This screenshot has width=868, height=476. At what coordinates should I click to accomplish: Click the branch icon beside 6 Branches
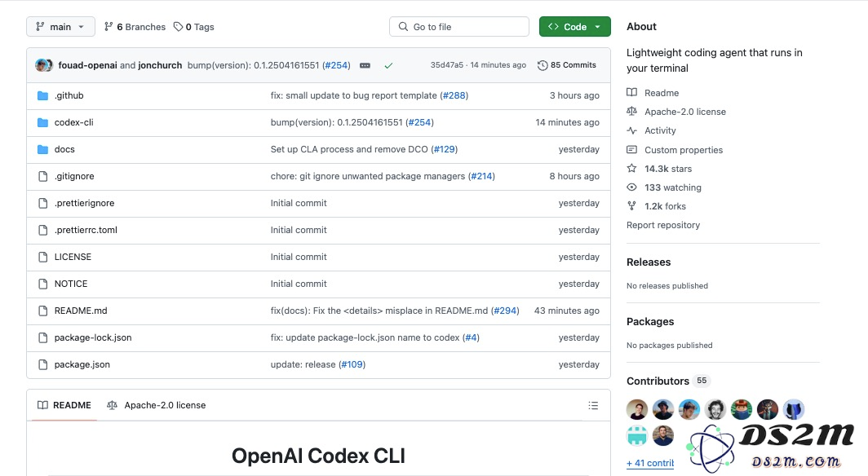108,26
